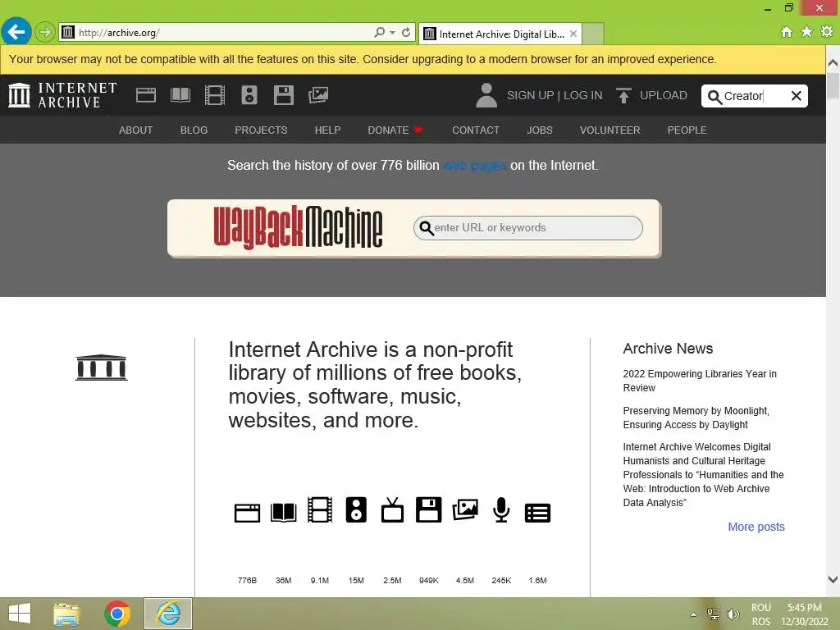Open the Software collection icon above 949K
The width and height of the screenshot is (840, 630).
coord(428,509)
